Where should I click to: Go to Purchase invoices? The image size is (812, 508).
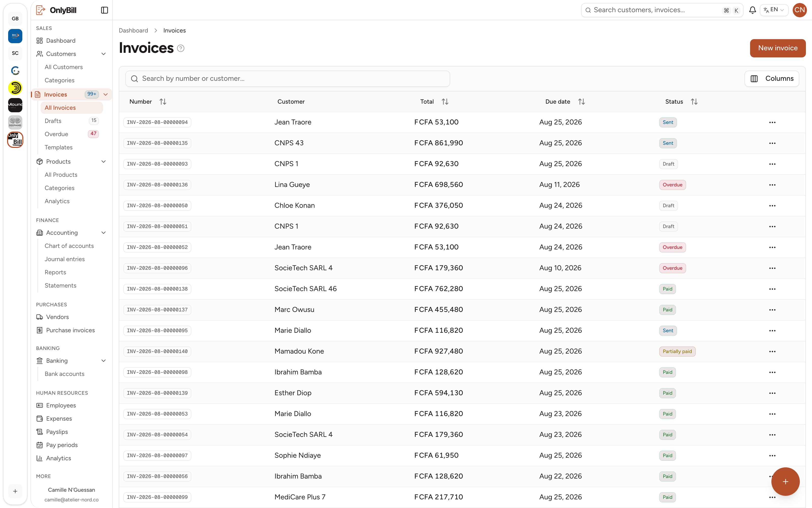(71, 330)
